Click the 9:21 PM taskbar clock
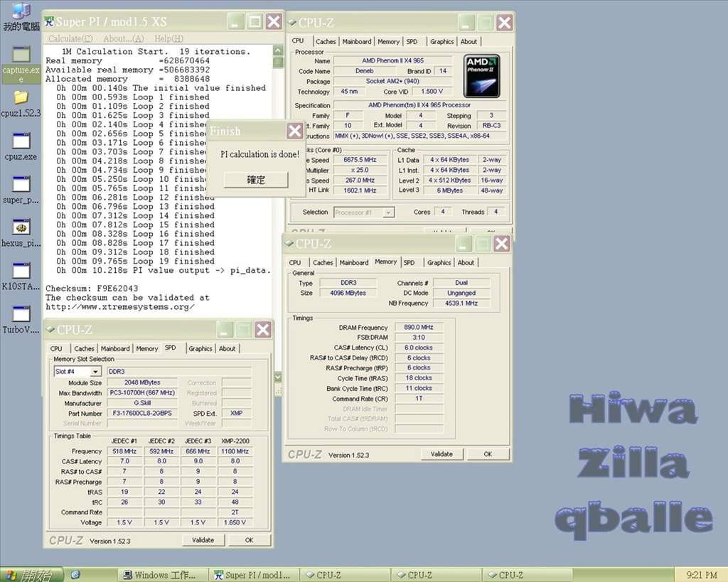 point(702,575)
